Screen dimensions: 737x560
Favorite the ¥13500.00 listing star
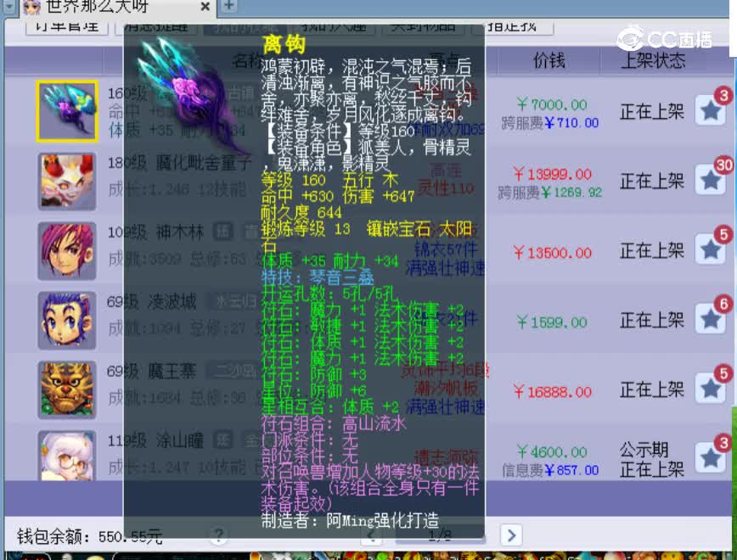tap(711, 250)
